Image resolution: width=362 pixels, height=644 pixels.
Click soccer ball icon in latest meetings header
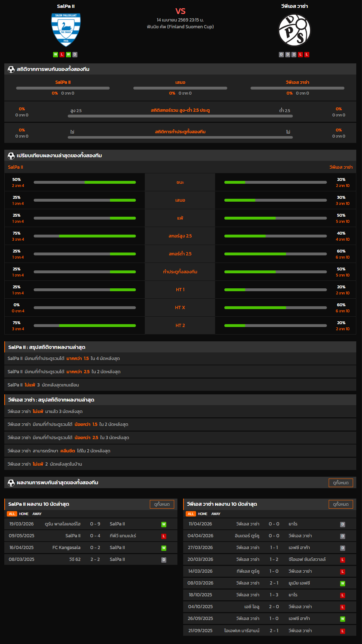[11, 483]
